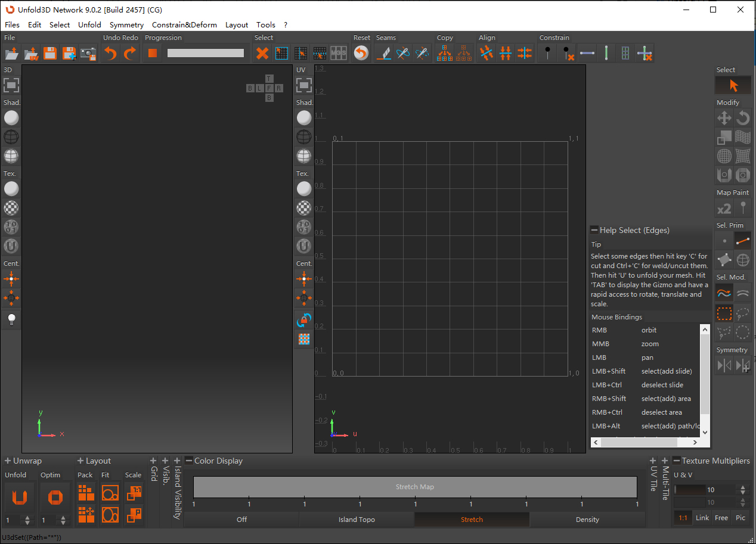Click the Stretch Map color bar
Image resolution: width=756 pixels, height=544 pixels.
click(x=415, y=487)
